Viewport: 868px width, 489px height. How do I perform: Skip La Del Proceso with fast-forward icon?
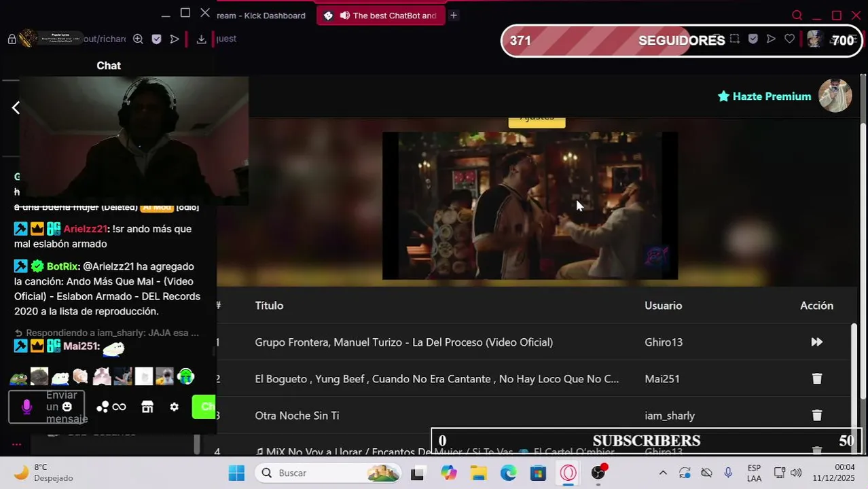[816, 342]
